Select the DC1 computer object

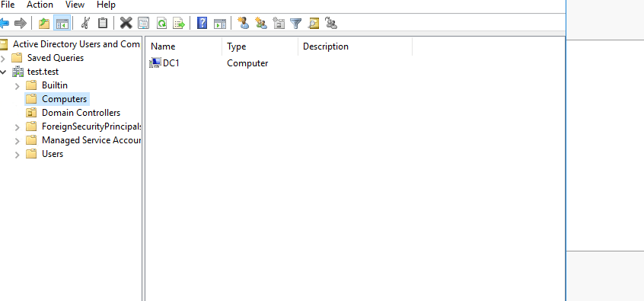point(171,63)
